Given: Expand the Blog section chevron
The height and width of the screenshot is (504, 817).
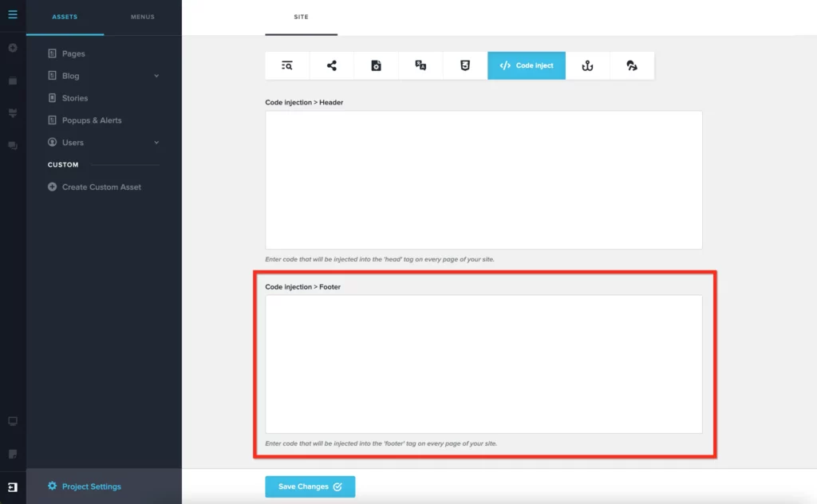Looking at the screenshot, I should click(x=156, y=76).
